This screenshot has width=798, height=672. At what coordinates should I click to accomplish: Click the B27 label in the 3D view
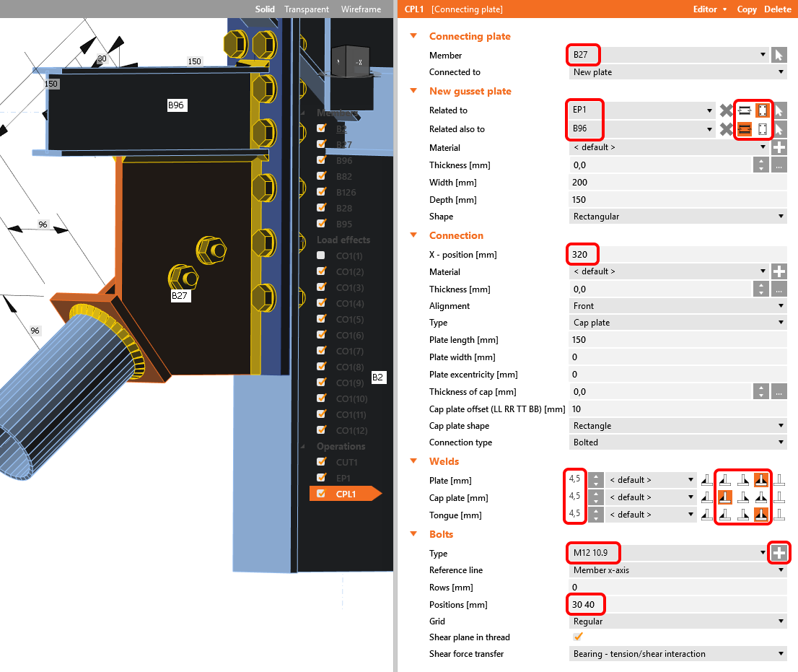[x=179, y=295]
